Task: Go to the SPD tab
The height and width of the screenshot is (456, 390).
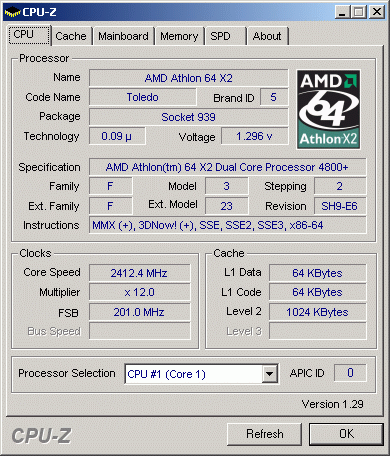Action: click(x=225, y=36)
